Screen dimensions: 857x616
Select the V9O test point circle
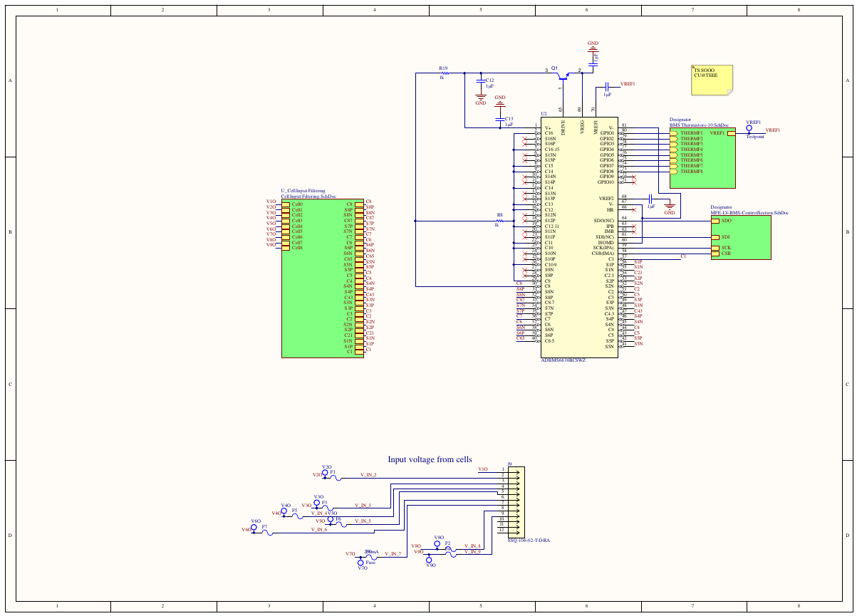coord(429,559)
